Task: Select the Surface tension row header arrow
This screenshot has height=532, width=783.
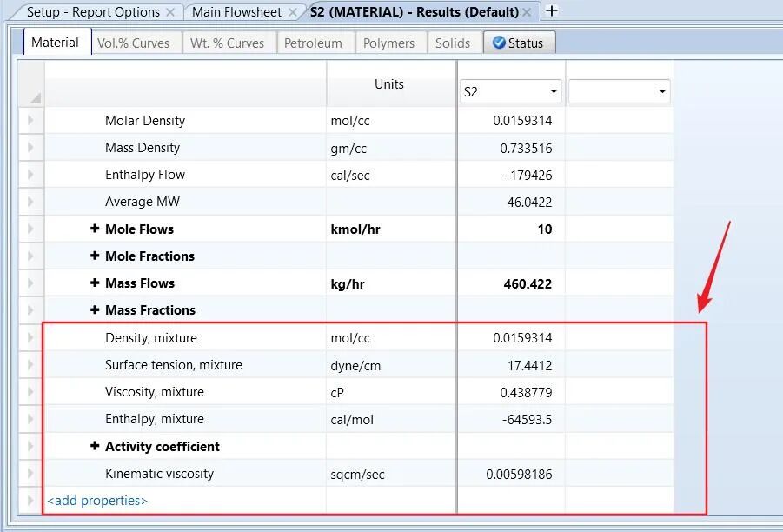Action: [30, 364]
